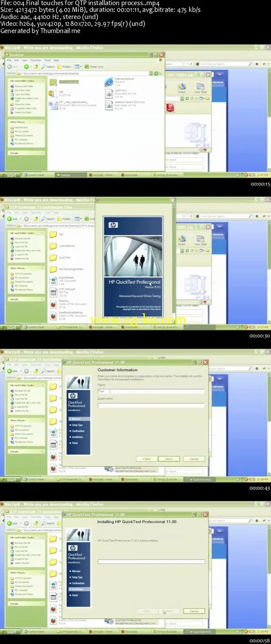Screen dimensions: 271x644
Task: Open Help menu in Desktop window, 00:00:15 frame
Action: 56,60
